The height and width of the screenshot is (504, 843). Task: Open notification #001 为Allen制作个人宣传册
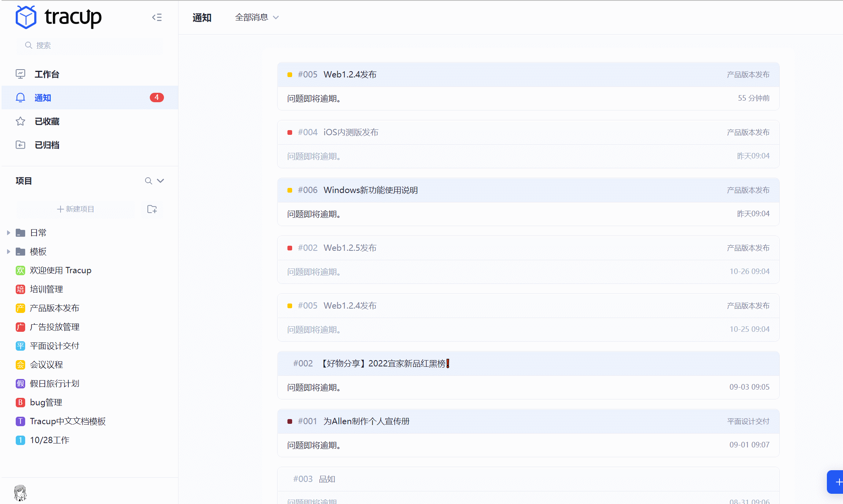coord(366,421)
